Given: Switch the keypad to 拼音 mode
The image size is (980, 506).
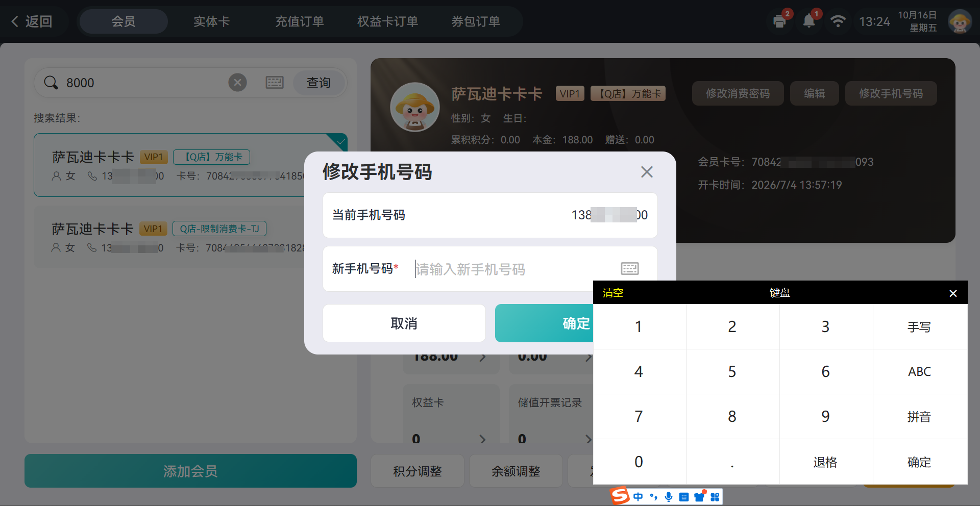Looking at the screenshot, I should pos(920,416).
